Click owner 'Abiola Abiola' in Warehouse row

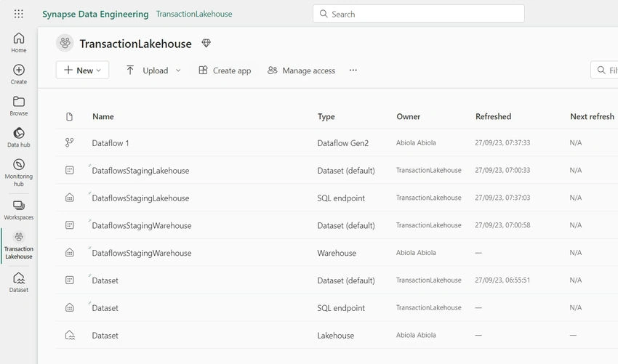(x=416, y=253)
